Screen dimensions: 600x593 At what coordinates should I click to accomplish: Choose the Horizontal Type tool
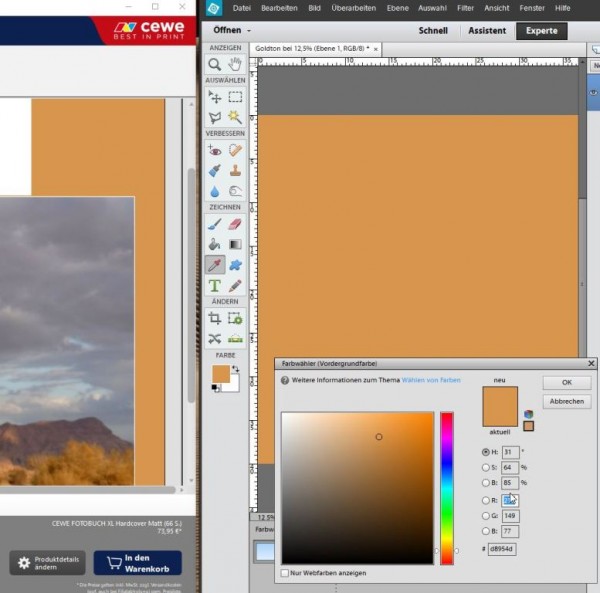pos(215,285)
